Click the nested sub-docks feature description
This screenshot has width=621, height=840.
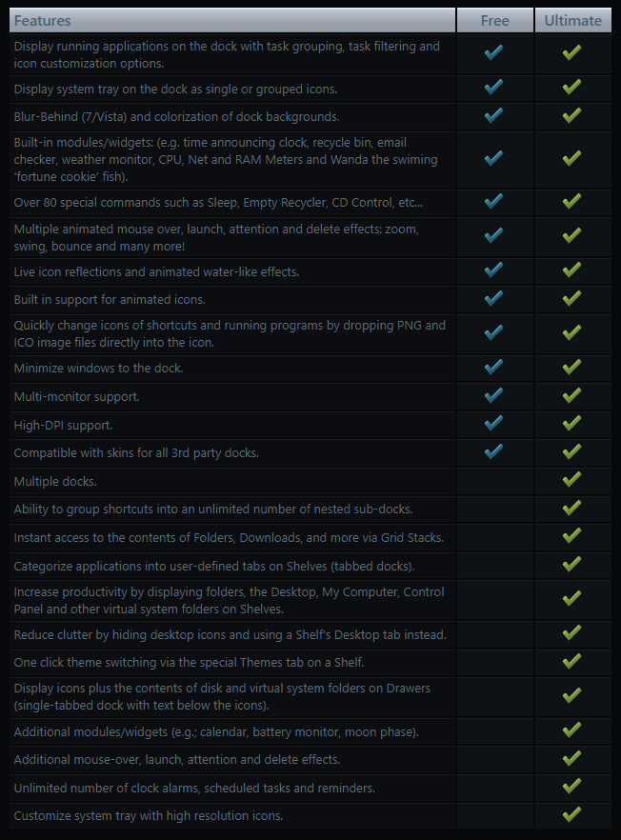(x=213, y=510)
